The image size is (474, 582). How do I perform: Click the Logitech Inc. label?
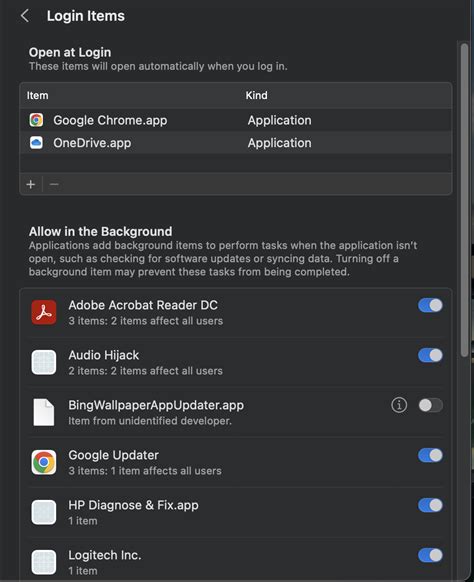[x=105, y=555]
